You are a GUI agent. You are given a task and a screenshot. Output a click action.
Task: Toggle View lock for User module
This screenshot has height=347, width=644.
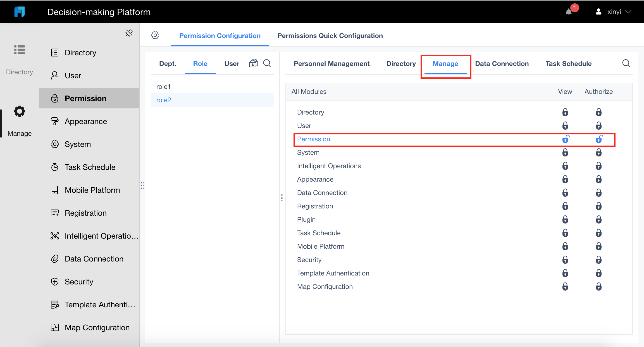565,126
